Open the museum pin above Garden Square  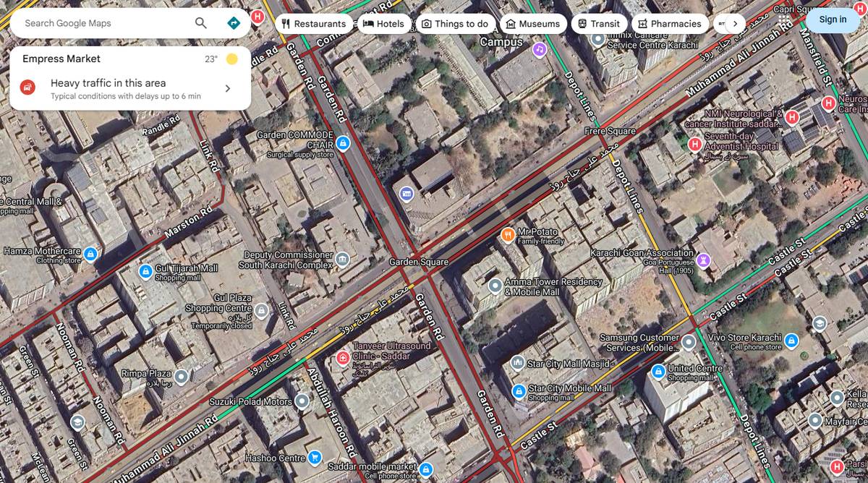[407, 194]
